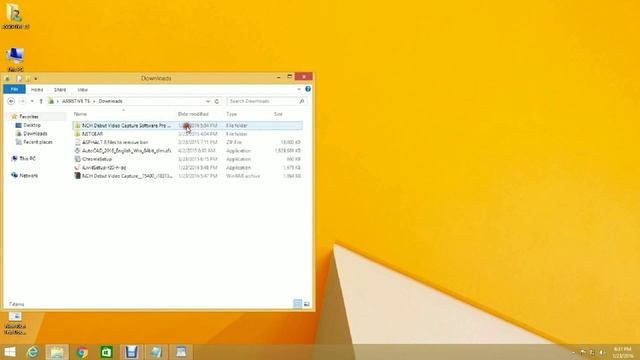Open the Share ribbon tab

60,89
